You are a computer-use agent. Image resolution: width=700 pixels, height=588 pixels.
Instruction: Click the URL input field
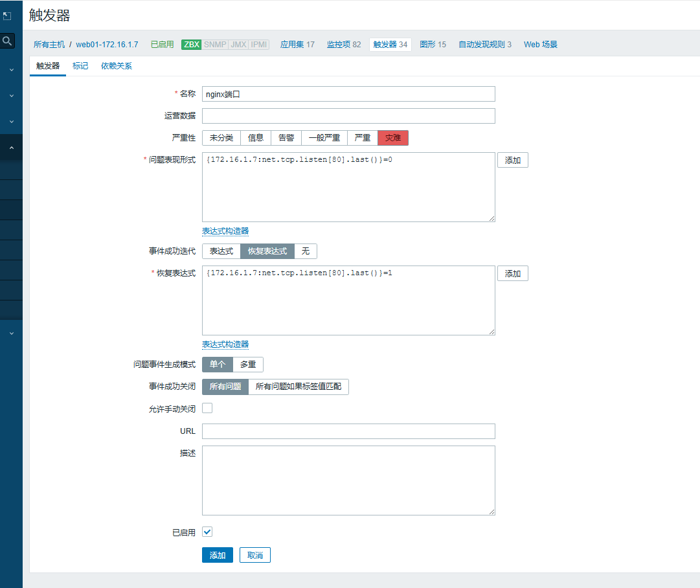pos(348,431)
